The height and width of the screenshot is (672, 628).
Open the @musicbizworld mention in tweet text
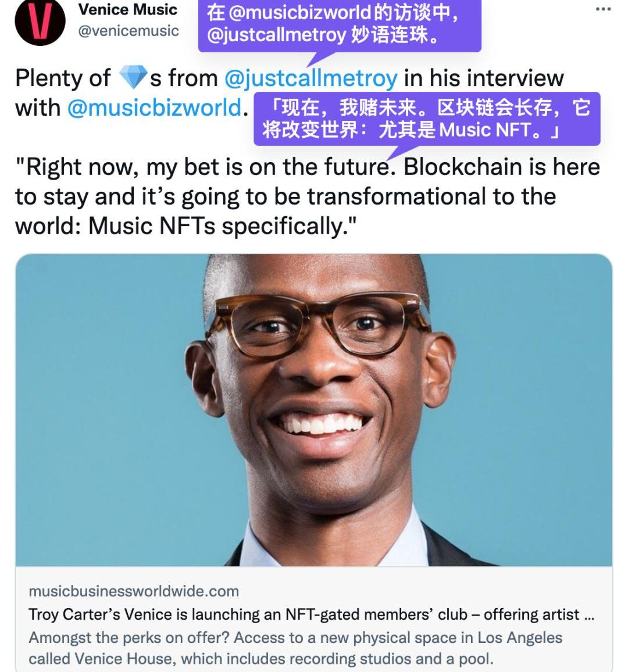pos(154,108)
